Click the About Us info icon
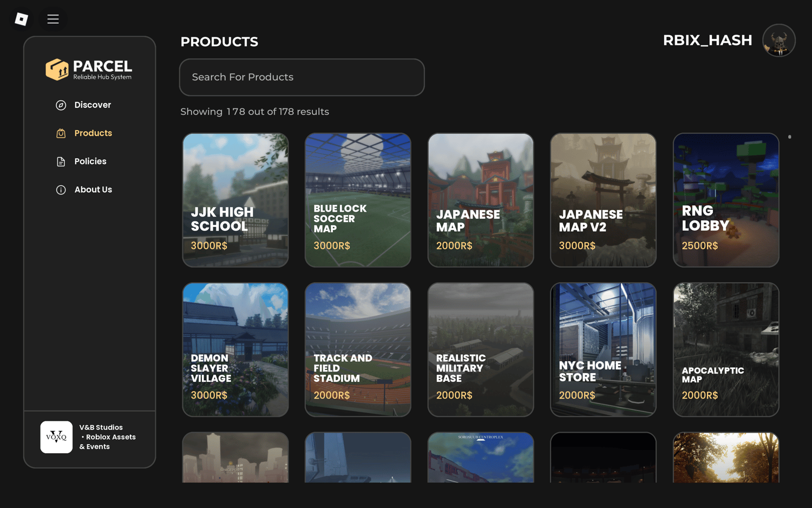Screen dimensions: 812x508 point(61,190)
